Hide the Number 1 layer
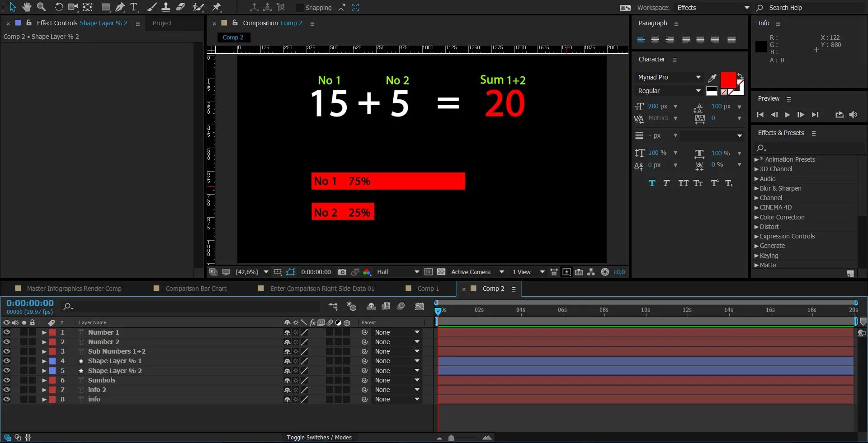This screenshot has height=443, width=868. (7, 332)
